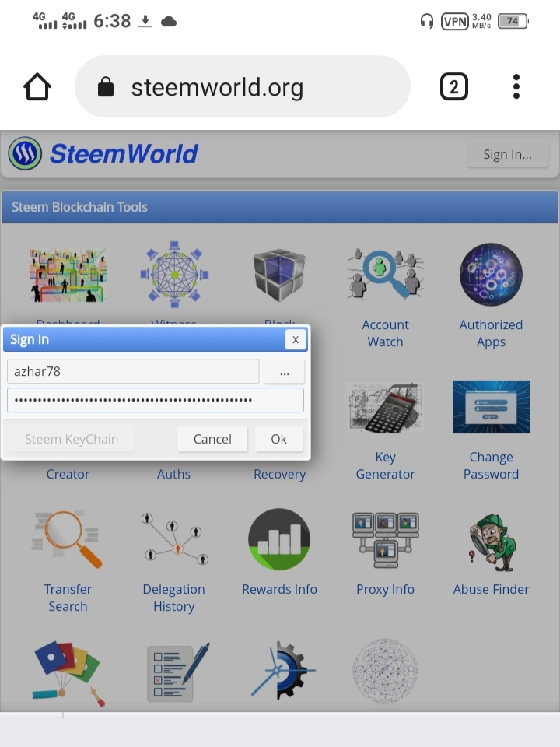The image size is (560, 747).
Task: Click Ok in the Sign In dialog
Action: coord(278,439)
